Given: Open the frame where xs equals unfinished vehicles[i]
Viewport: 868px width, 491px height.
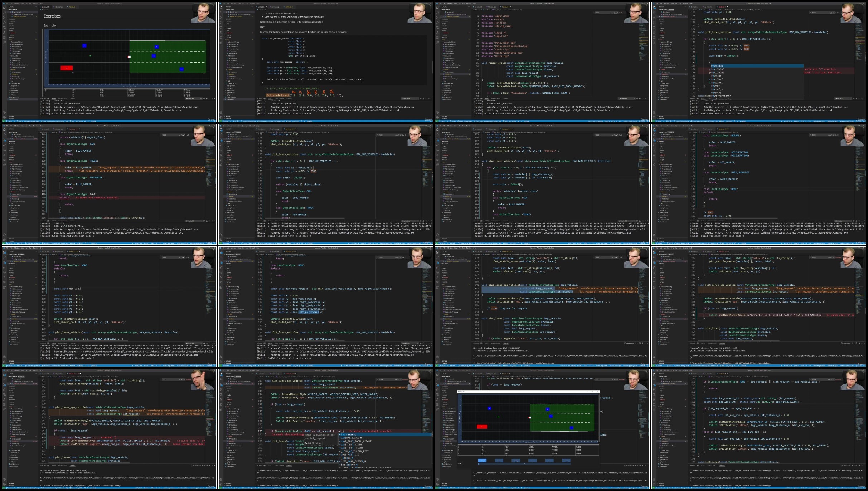Looking at the screenshot, I should (326, 184).
